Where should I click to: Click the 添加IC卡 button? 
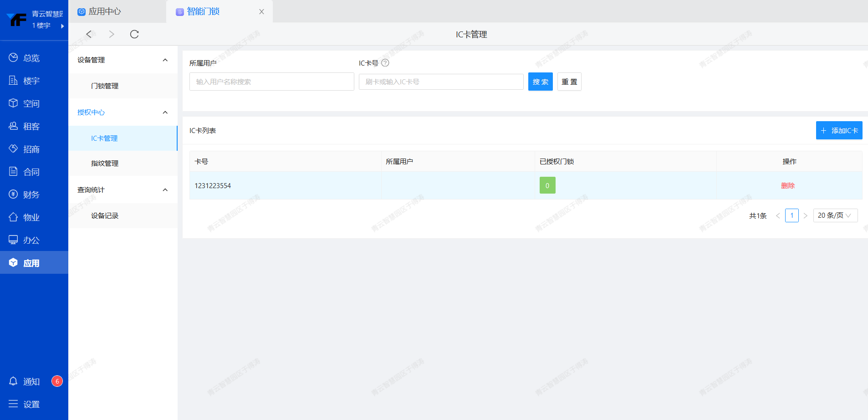(x=839, y=131)
